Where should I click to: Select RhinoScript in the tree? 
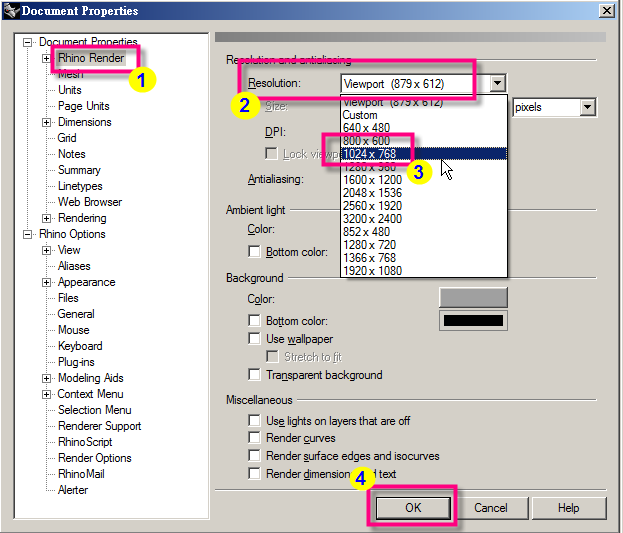(85, 442)
